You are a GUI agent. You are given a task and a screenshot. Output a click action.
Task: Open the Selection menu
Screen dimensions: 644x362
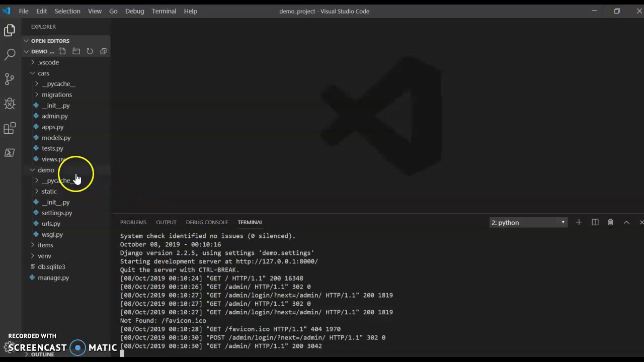67,11
